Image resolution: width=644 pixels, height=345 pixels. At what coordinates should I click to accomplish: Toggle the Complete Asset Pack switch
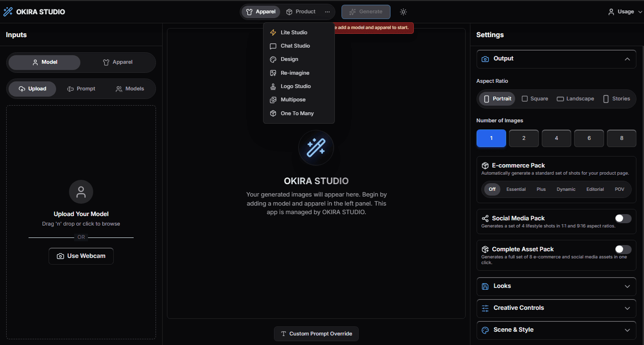pos(623,249)
